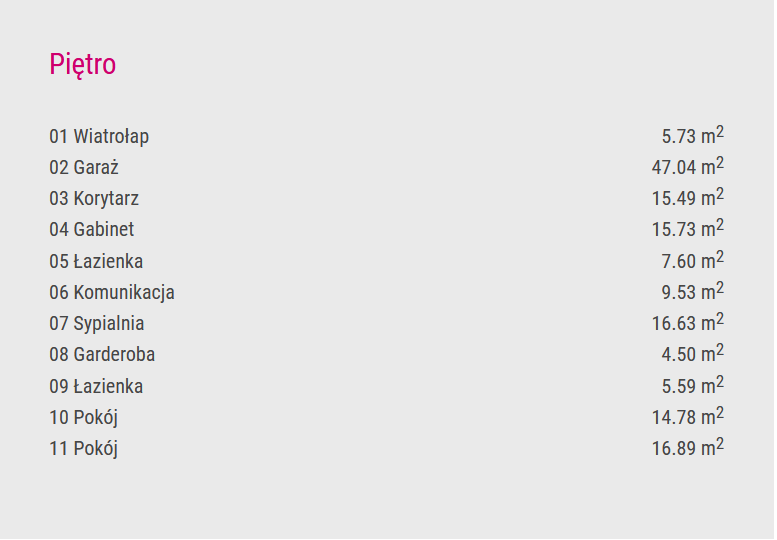This screenshot has width=777, height=540.
Task: Select the 03 Korytarz list item
Action: 94,199
